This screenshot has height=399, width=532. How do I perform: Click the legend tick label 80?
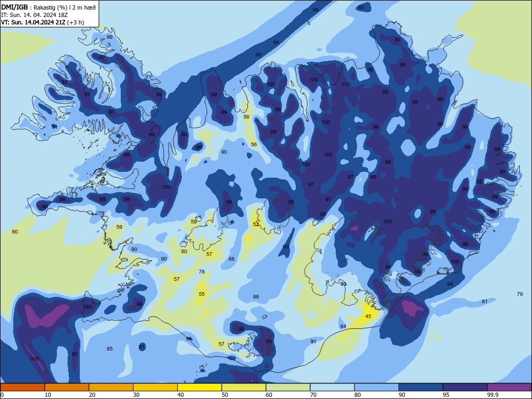(358, 395)
